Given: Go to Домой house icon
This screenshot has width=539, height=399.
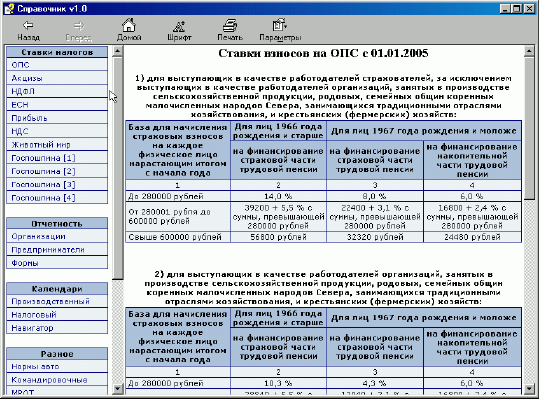Looking at the screenshot, I should tap(129, 25).
